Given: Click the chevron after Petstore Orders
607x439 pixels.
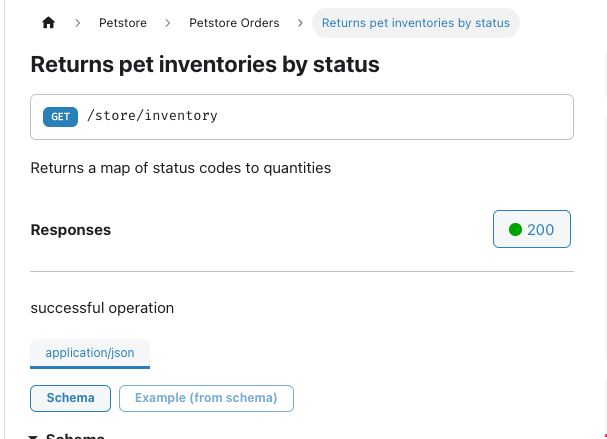Looking at the screenshot, I should tap(300, 23).
